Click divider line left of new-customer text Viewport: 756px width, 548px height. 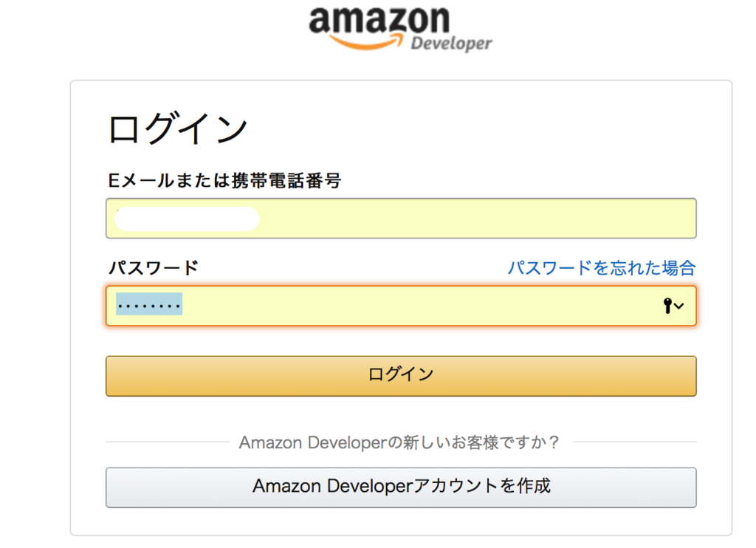click(x=168, y=442)
